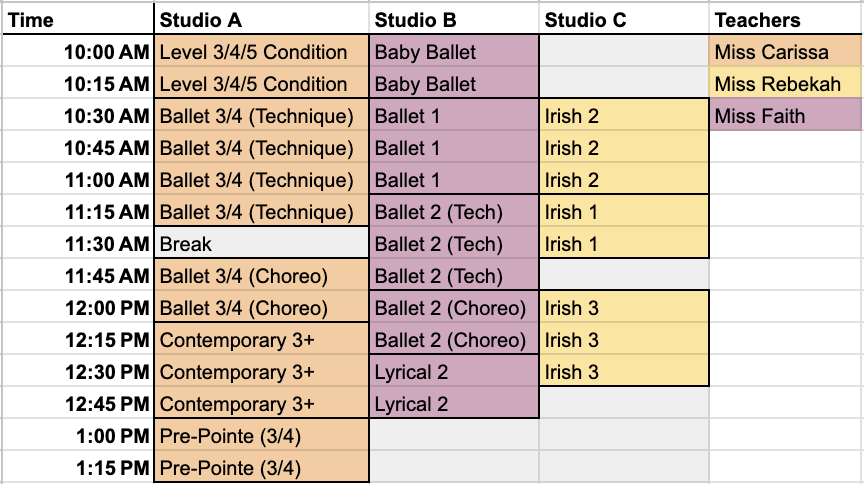Click the Miss Rebekah legend cell
This screenshot has height=484, width=864.
pyautogui.click(x=785, y=84)
